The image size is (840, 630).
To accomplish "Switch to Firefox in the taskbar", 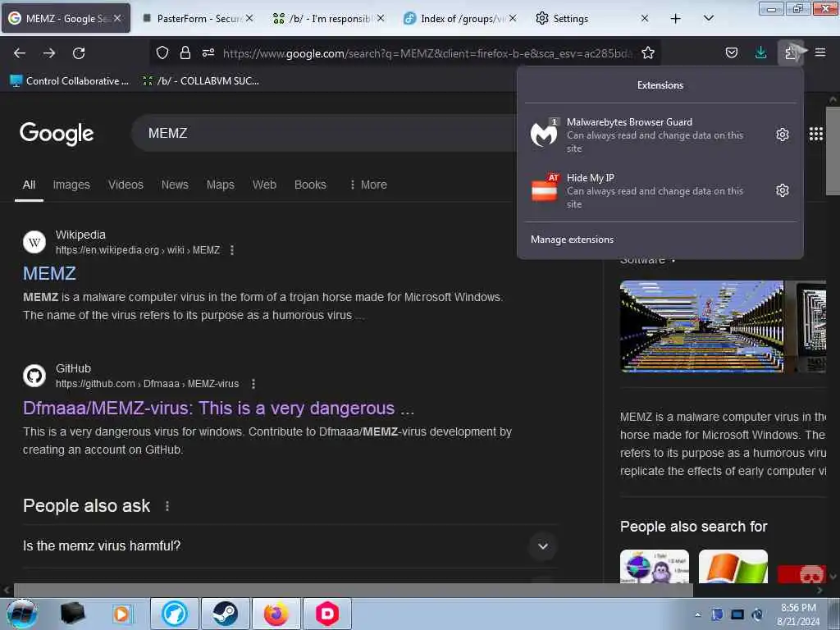I will click(276, 614).
